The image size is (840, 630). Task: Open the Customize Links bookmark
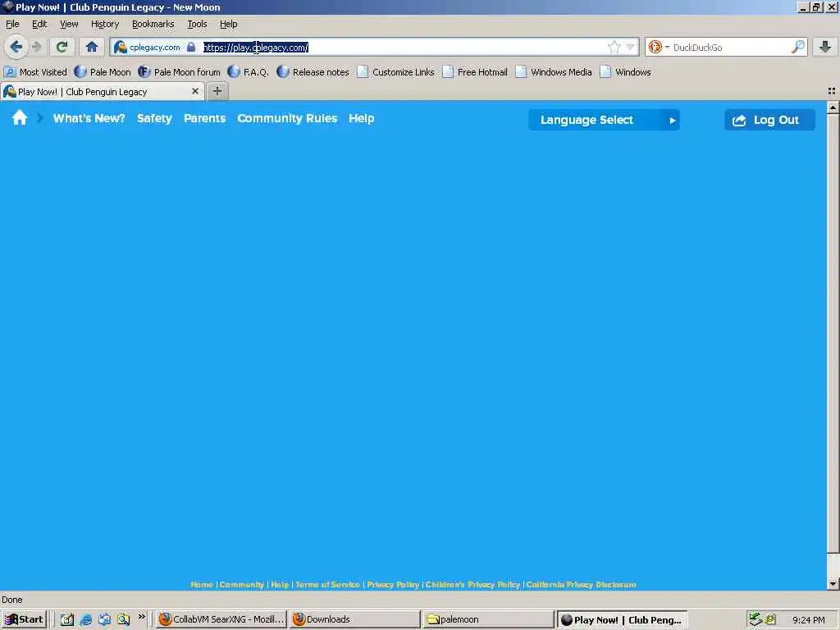pos(396,72)
